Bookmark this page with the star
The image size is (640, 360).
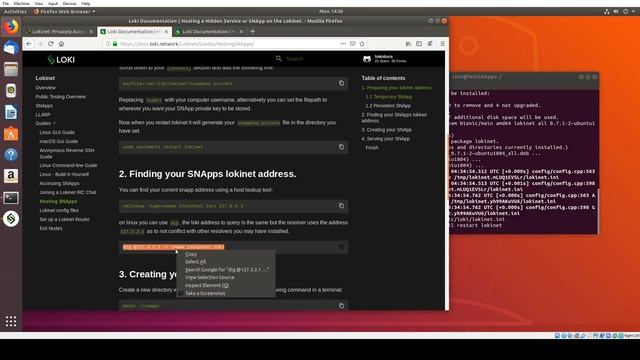coord(362,44)
